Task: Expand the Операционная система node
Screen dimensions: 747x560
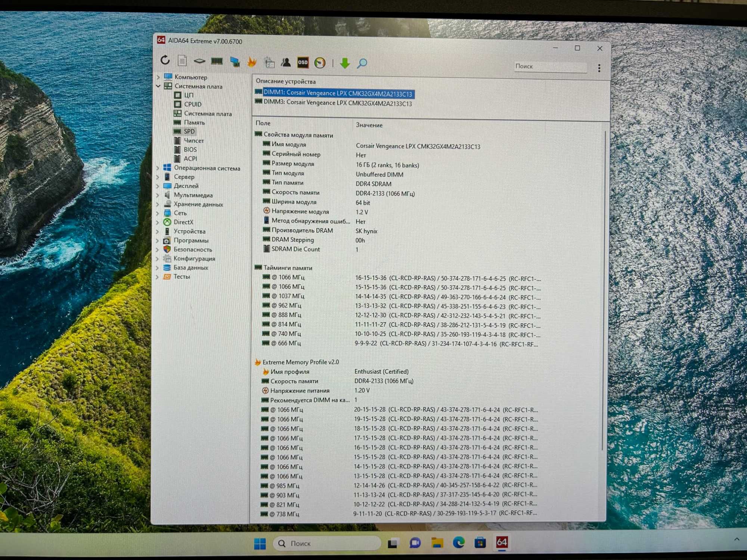Action: tap(158, 168)
